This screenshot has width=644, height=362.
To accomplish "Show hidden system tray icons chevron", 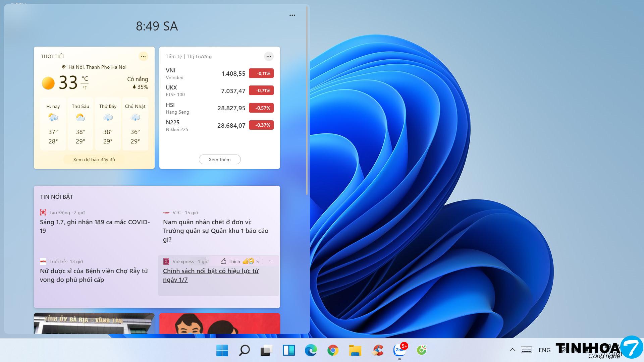I will [512, 350].
